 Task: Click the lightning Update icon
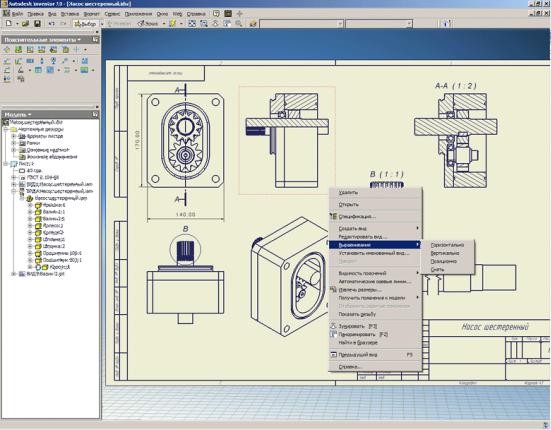click(173, 24)
